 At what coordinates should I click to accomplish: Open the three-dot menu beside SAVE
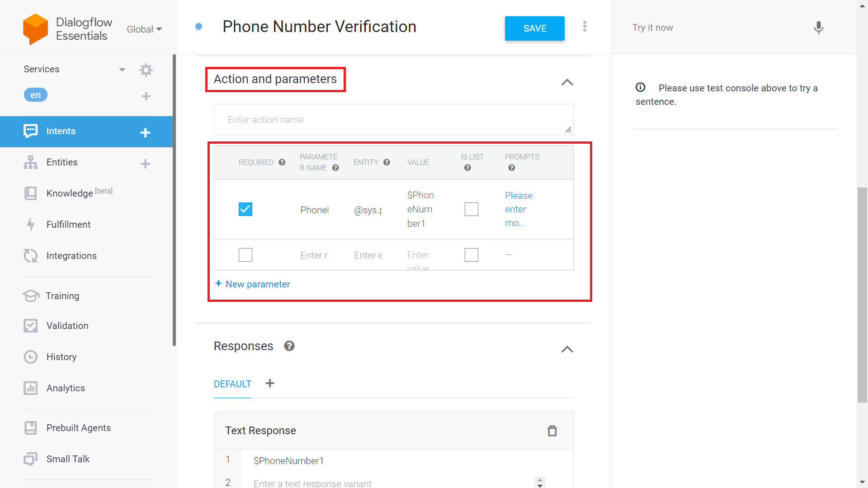585,26
